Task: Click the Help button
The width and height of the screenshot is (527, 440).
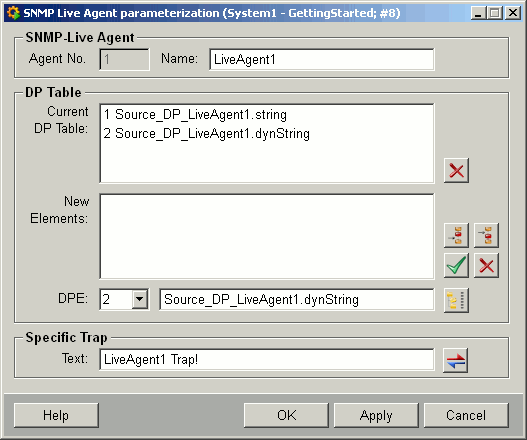Action: (56, 415)
